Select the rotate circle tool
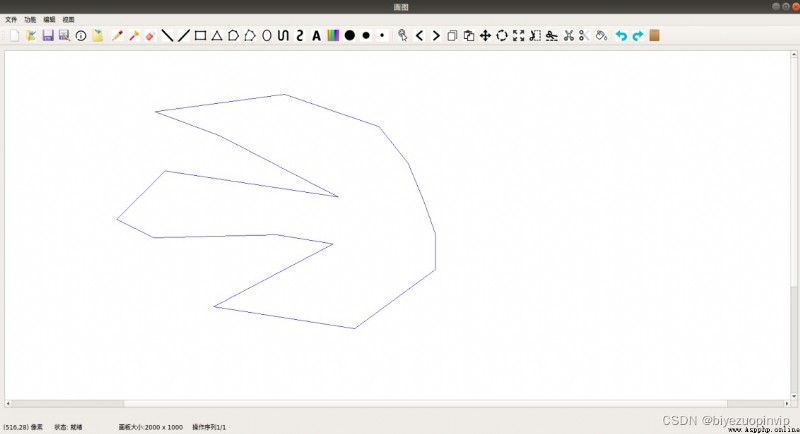This screenshot has height=434, width=800. coord(502,36)
